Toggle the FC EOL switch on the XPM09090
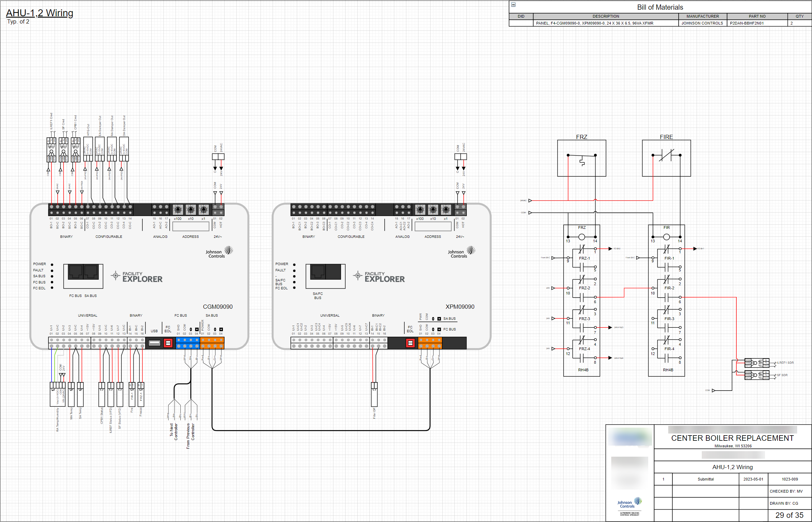The image size is (812, 522). click(x=410, y=344)
